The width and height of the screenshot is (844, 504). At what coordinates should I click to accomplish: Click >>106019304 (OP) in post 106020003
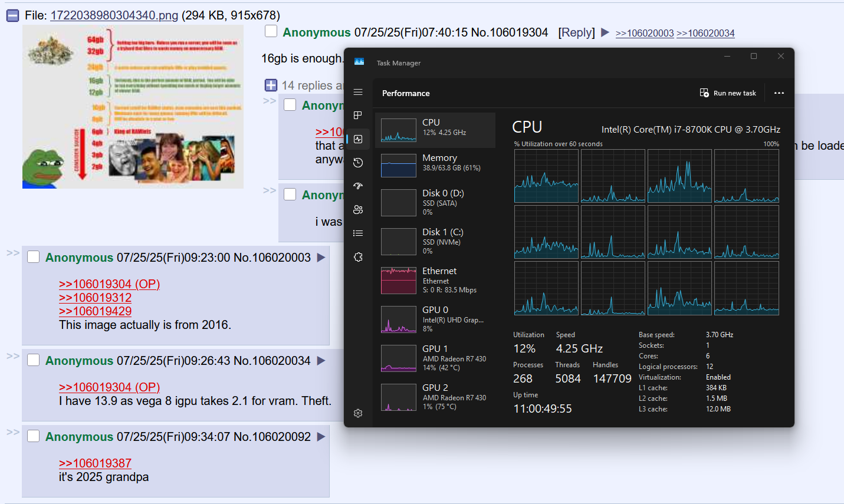[110, 284]
